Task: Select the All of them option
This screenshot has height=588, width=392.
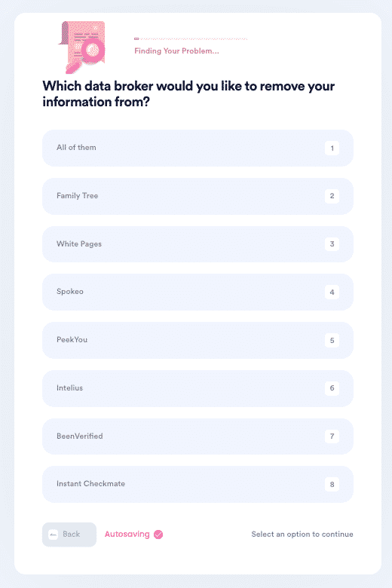Action: 198,148
